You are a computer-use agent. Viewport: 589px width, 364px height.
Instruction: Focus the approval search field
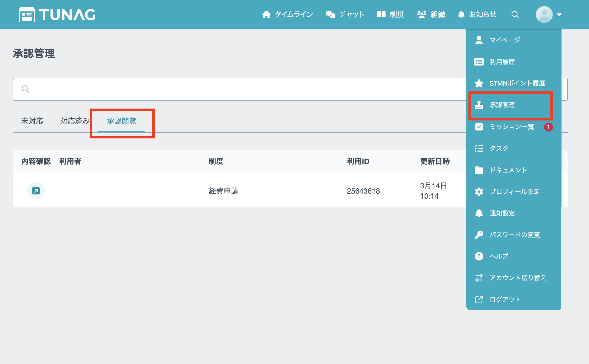(x=238, y=89)
